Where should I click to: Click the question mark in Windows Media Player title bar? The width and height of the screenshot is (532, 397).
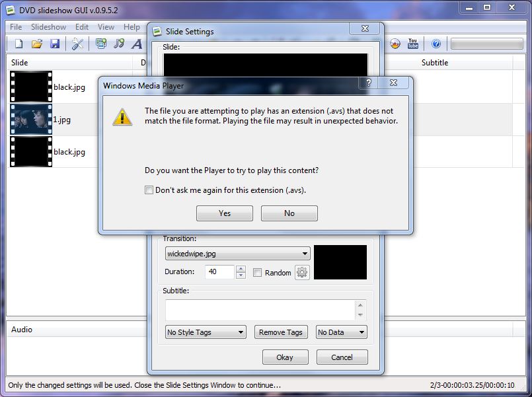pos(369,83)
